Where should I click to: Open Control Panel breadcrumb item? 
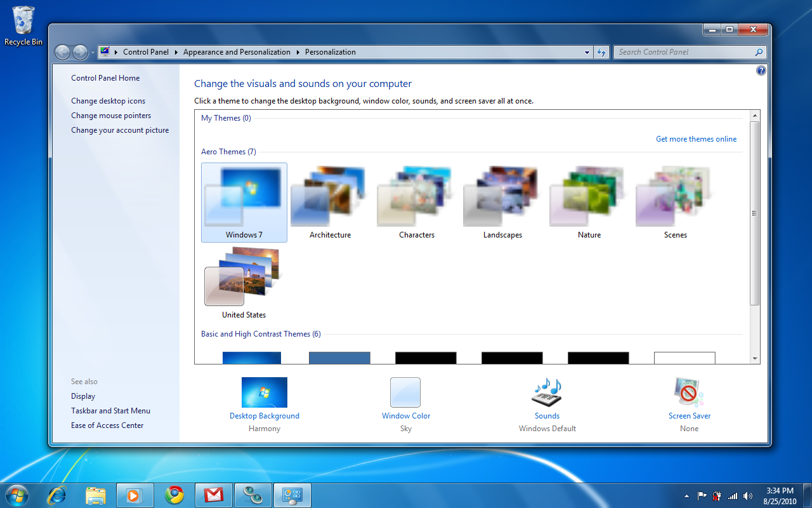(x=146, y=52)
